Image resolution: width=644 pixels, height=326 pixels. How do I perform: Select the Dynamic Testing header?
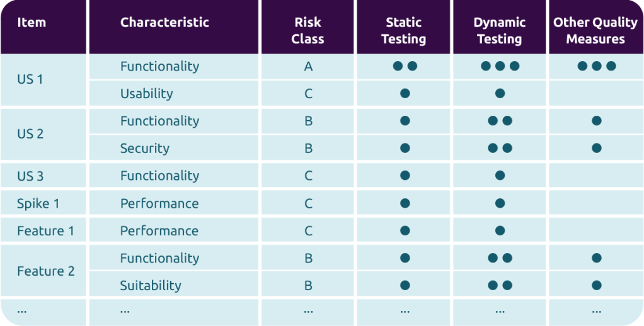[x=500, y=30]
